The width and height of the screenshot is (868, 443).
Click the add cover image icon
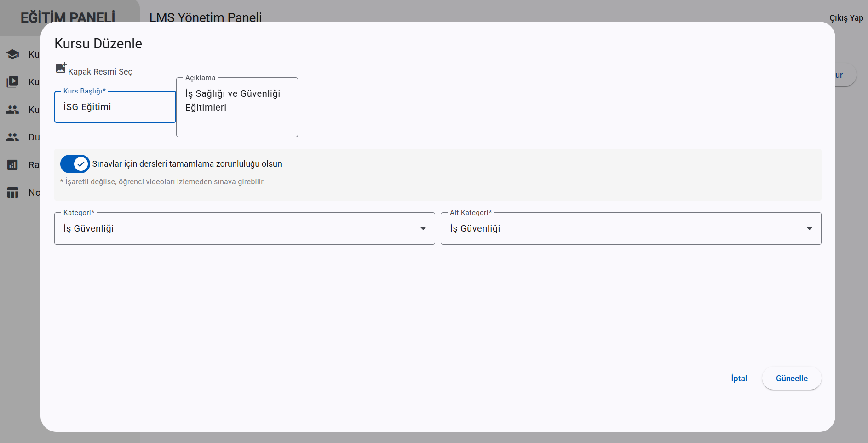click(61, 68)
